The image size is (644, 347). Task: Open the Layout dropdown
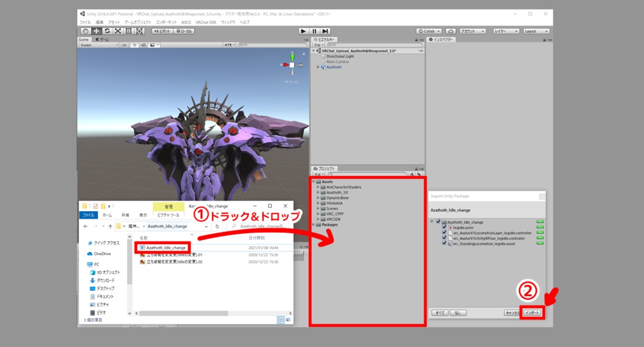coord(536,31)
